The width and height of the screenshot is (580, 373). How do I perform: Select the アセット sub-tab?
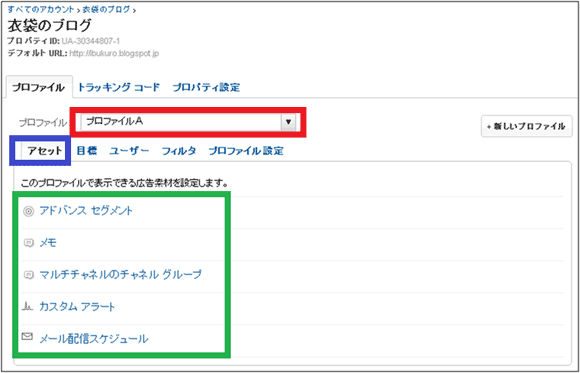point(45,151)
